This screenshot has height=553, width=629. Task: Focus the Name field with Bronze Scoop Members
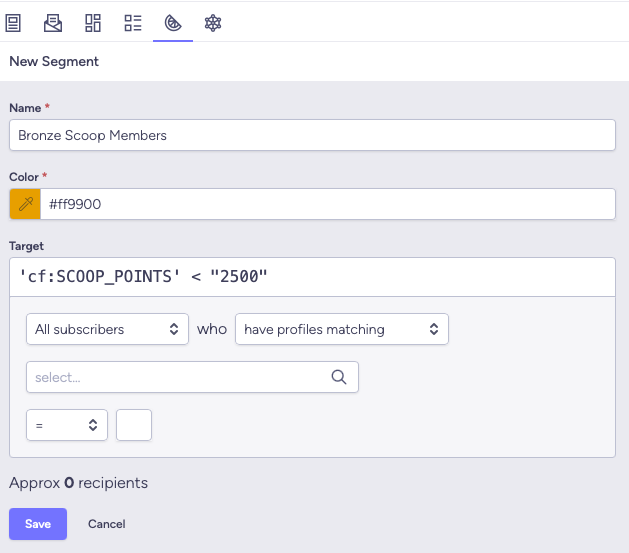pos(312,135)
